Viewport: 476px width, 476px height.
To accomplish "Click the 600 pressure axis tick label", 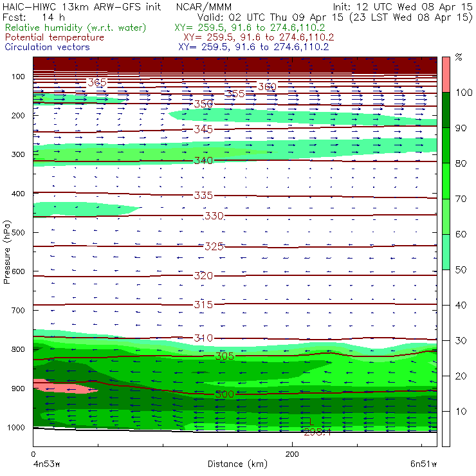I will 19,271.
